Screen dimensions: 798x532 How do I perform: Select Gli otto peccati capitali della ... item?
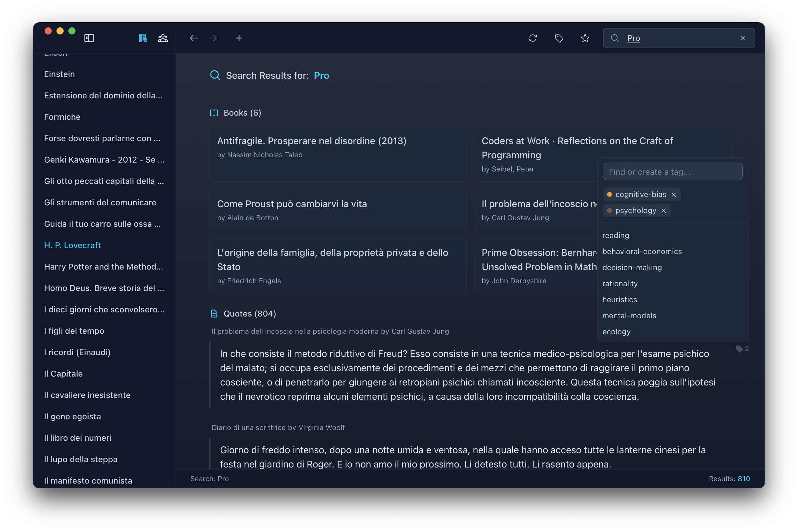tap(104, 181)
